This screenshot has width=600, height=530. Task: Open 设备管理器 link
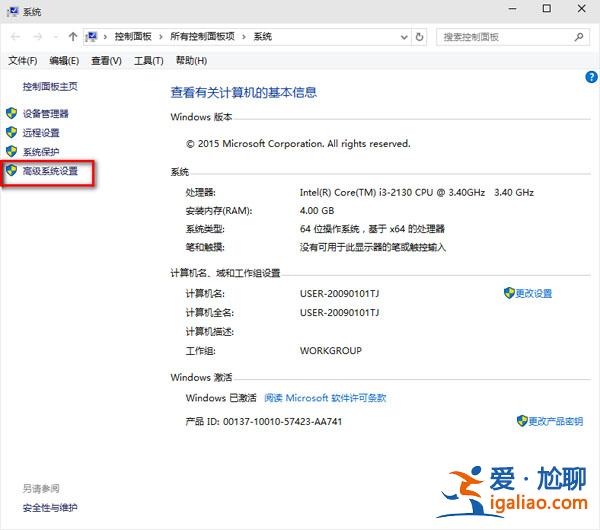pos(46,114)
